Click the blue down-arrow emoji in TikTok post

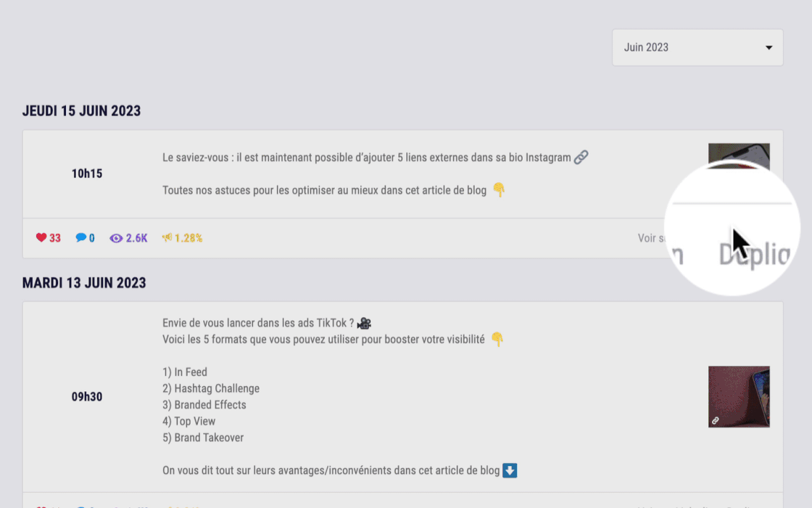point(510,470)
